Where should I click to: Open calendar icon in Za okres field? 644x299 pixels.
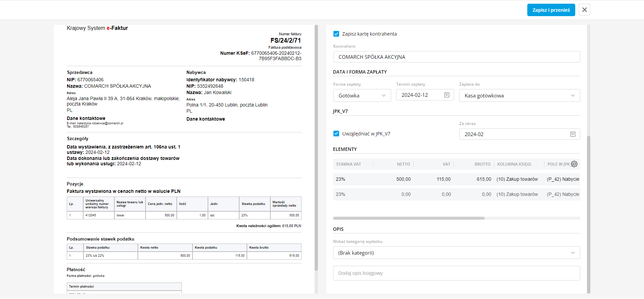pyautogui.click(x=573, y=134)
